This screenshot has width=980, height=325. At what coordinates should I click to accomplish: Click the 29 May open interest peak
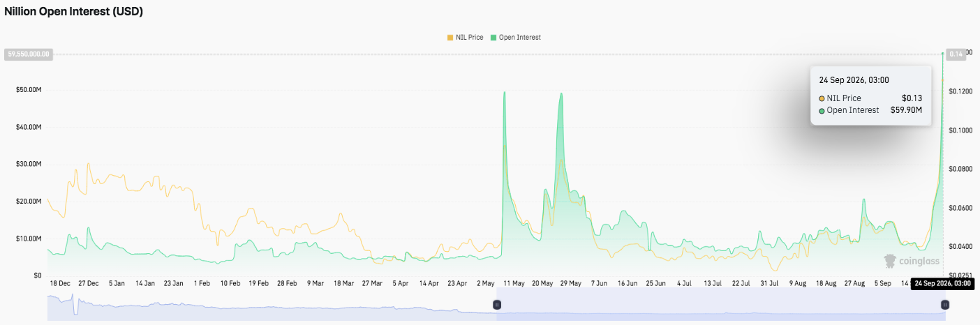click(561, 93)
